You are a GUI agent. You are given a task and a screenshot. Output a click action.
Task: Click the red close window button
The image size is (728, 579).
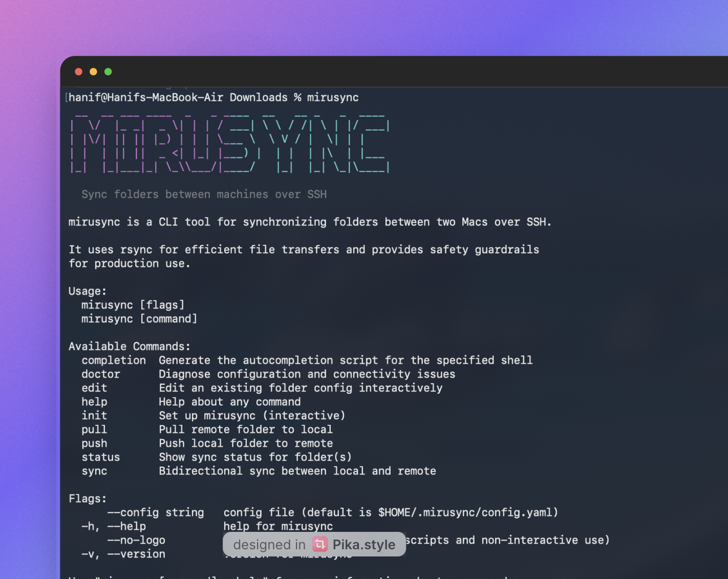click(78, 72)
